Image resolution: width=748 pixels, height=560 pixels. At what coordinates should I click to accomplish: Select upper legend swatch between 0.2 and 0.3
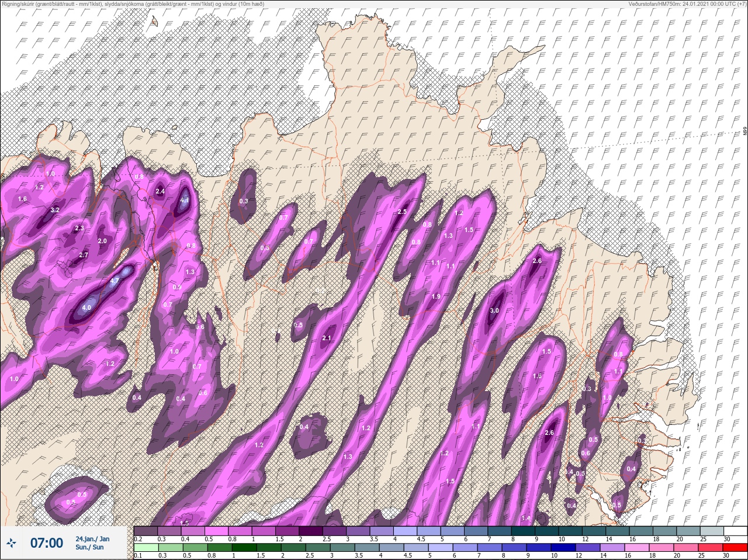click(146, 531)
